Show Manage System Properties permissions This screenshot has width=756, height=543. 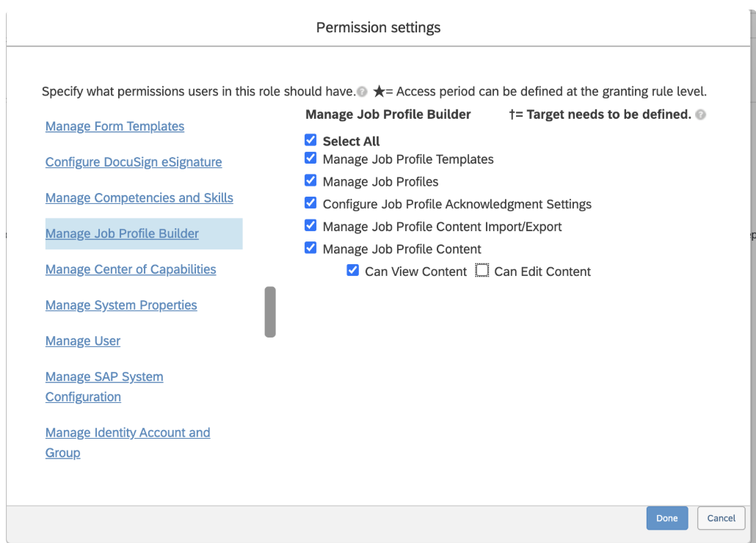point(121,305)
